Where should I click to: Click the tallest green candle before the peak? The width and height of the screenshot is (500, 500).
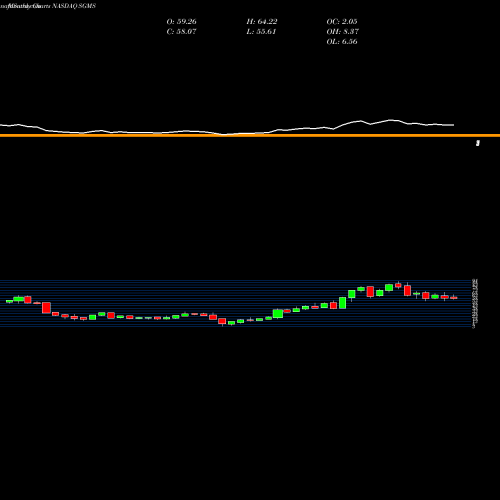[343, 303]
